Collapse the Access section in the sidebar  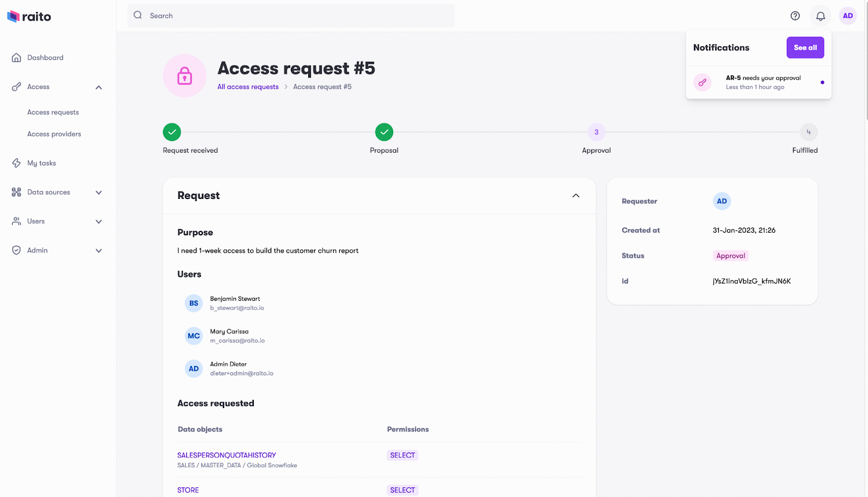99,87
